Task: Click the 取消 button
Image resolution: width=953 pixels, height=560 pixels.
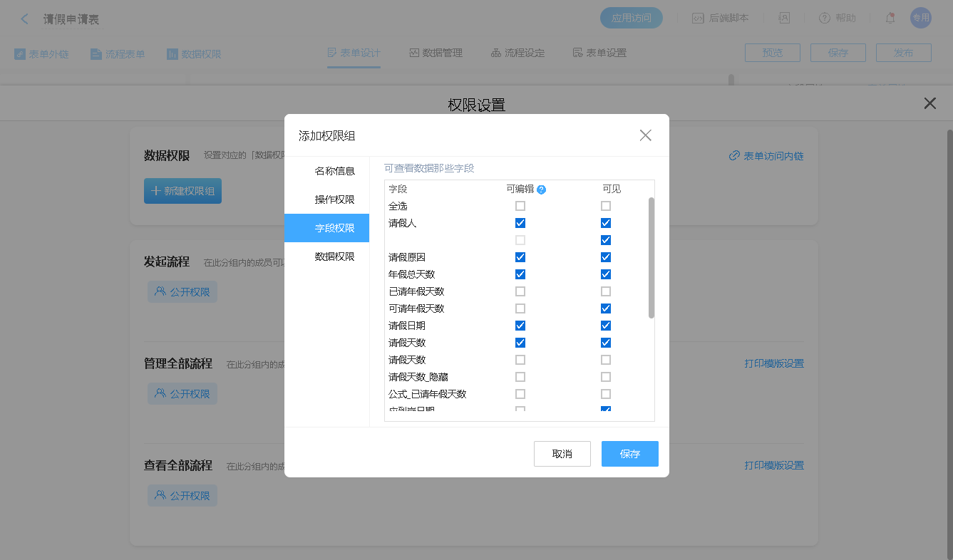Action: point(562,454)
